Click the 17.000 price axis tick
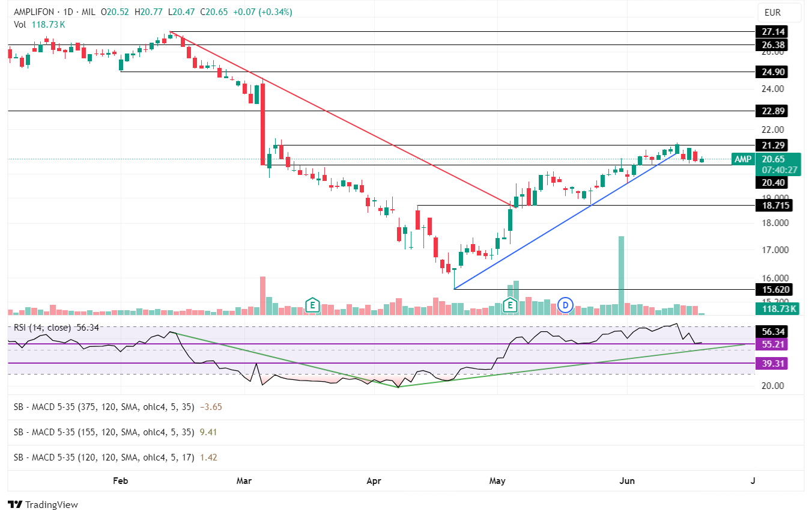This screenshot has width=812, height=517. (x=775, y=250)
